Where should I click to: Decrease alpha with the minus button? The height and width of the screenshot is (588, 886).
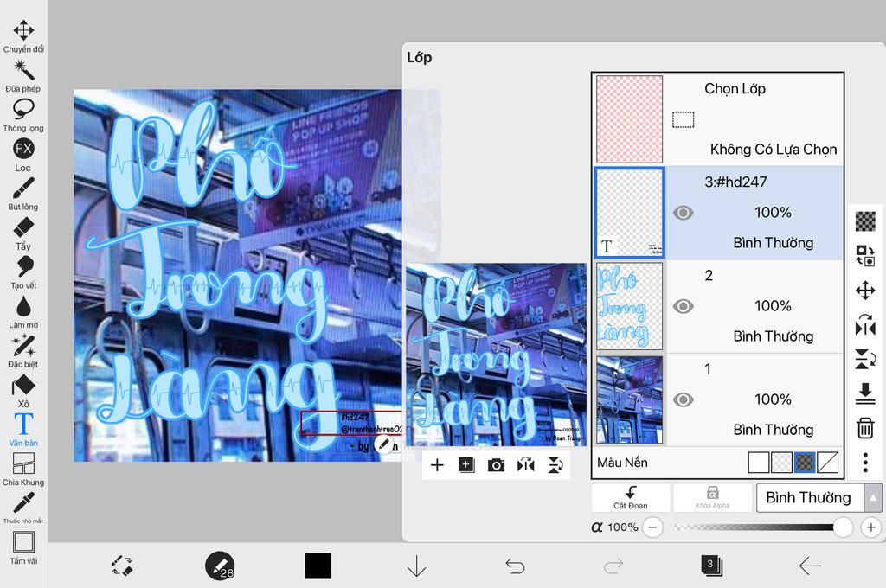652,527
